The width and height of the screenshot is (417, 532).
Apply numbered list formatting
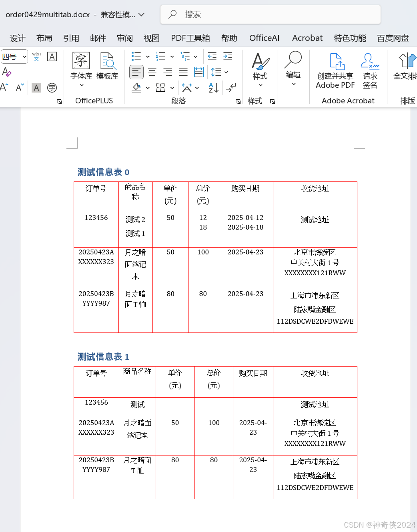point(160,56)
